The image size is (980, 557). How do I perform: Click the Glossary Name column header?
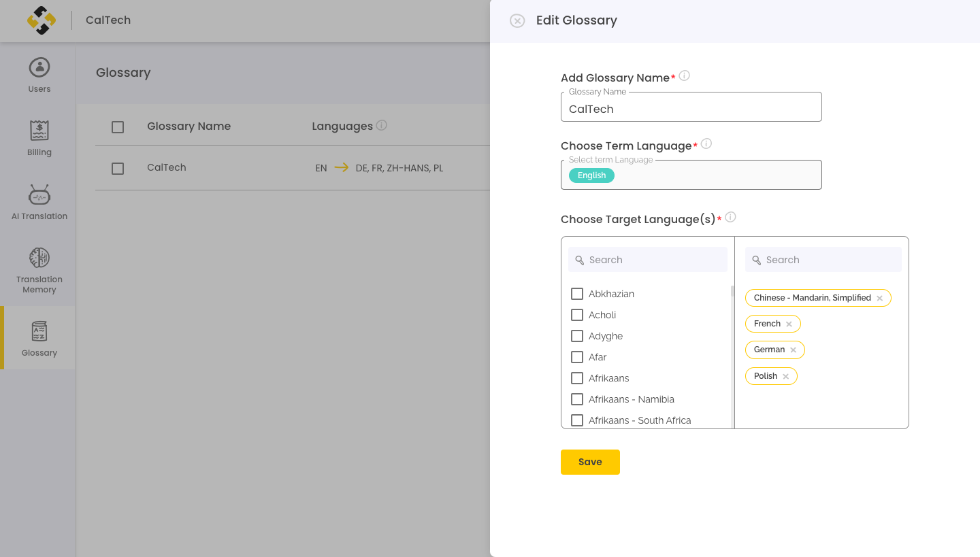pos(189,126)
